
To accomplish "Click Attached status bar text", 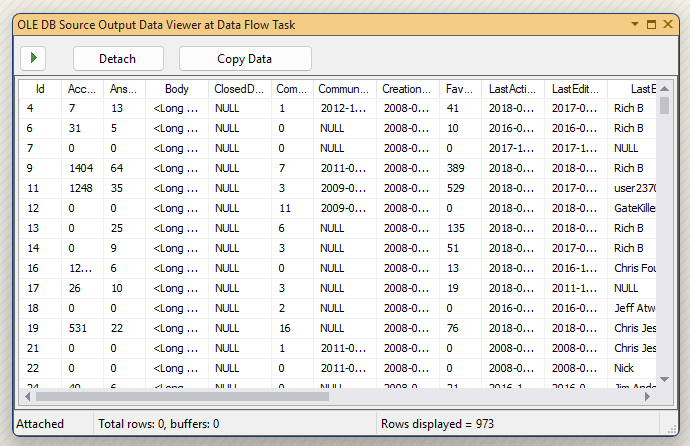I will [40, 424].
